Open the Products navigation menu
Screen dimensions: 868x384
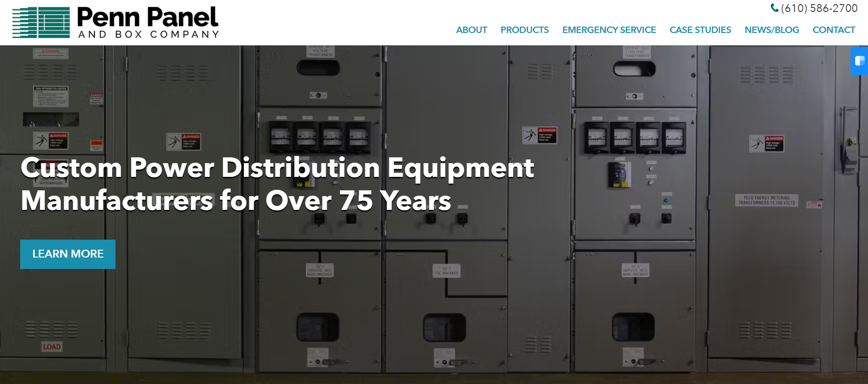point(524,30)
